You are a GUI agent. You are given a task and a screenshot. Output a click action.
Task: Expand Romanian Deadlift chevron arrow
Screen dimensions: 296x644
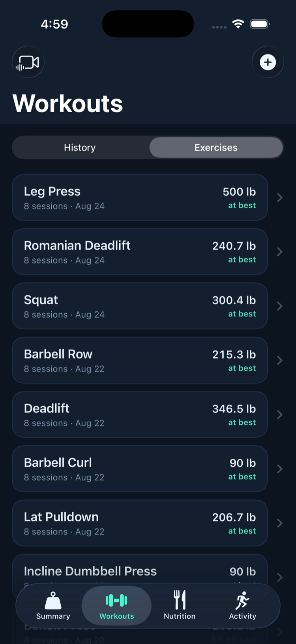(x=279, y=252)
